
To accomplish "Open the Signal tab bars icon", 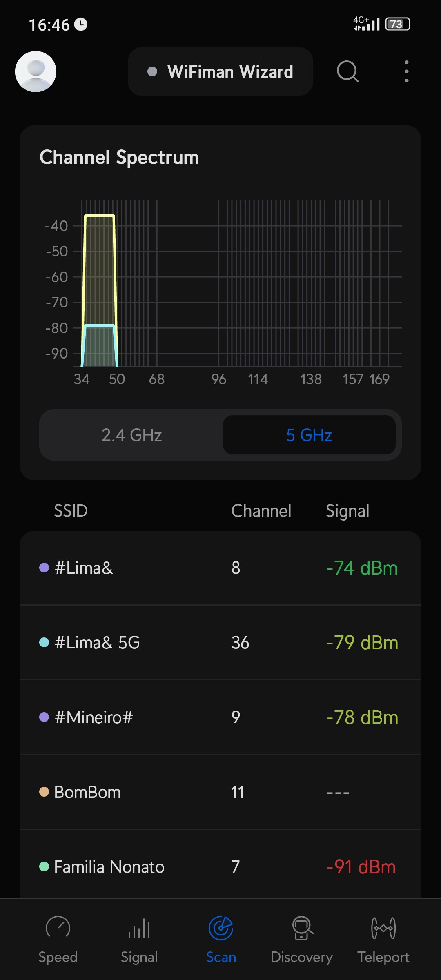I will point(139,928).
